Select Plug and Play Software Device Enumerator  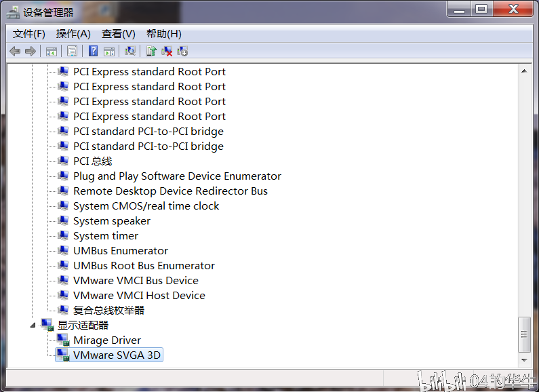point(177,176)
